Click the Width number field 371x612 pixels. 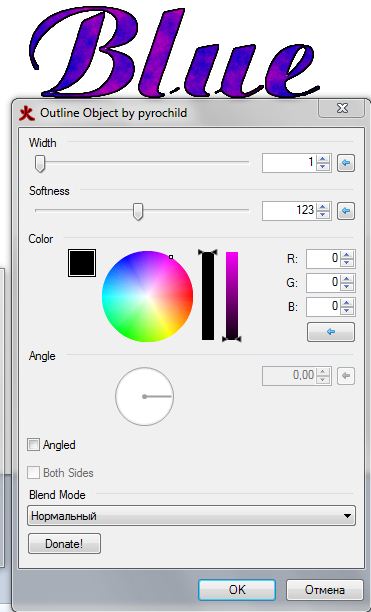tap(289, 163)
